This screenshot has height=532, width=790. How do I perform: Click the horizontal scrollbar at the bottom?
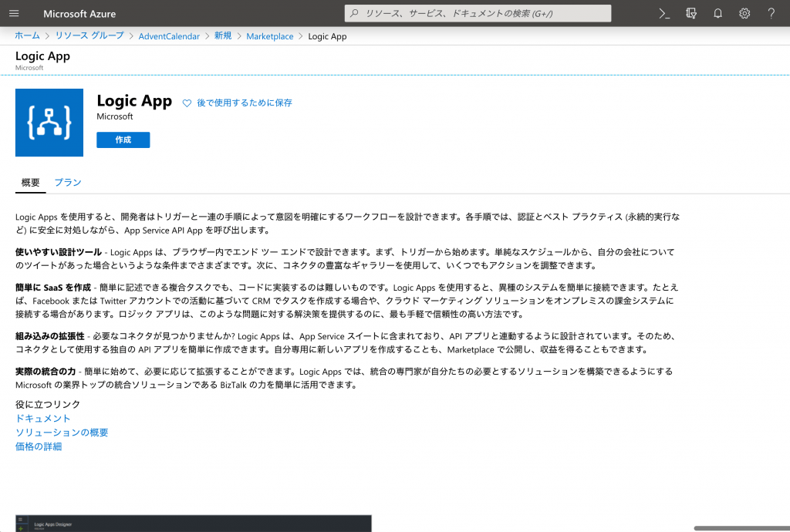(x=741, y=528)
